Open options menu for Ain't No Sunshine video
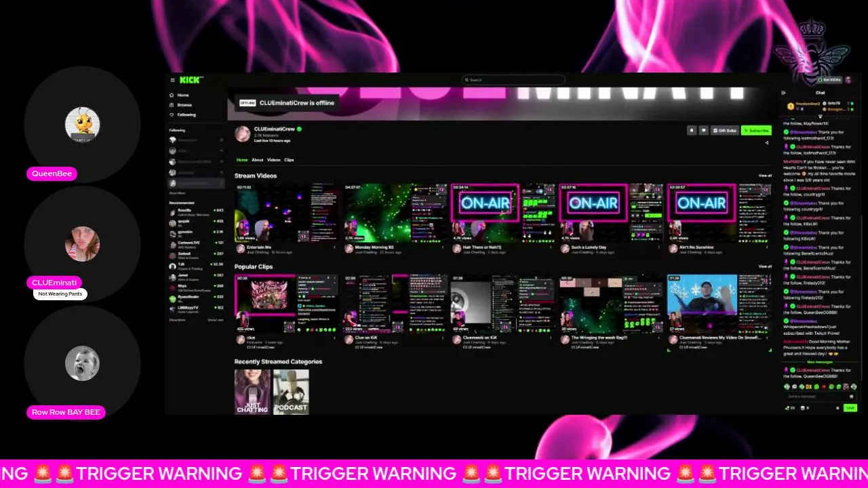 [768, 247]
